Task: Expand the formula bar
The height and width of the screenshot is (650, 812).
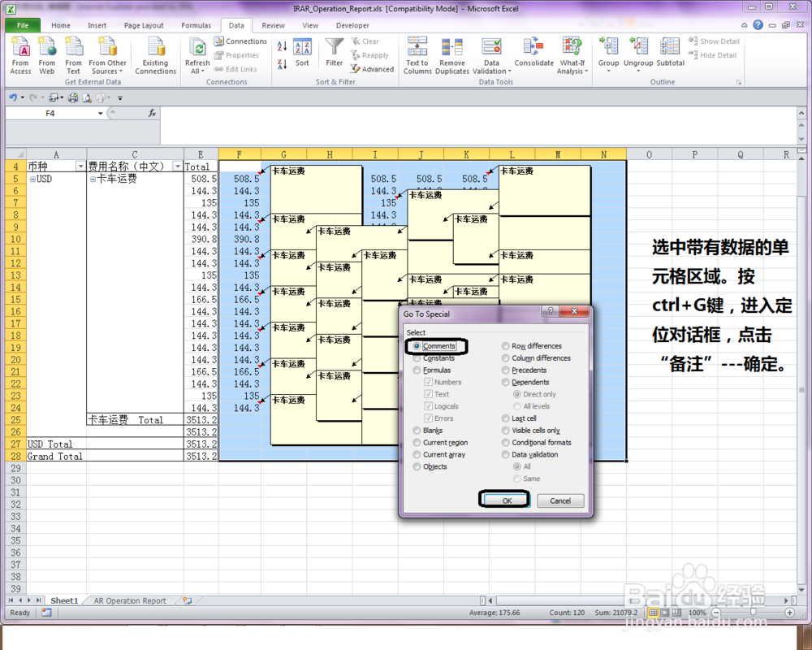Action: click(x=801, y=113)
